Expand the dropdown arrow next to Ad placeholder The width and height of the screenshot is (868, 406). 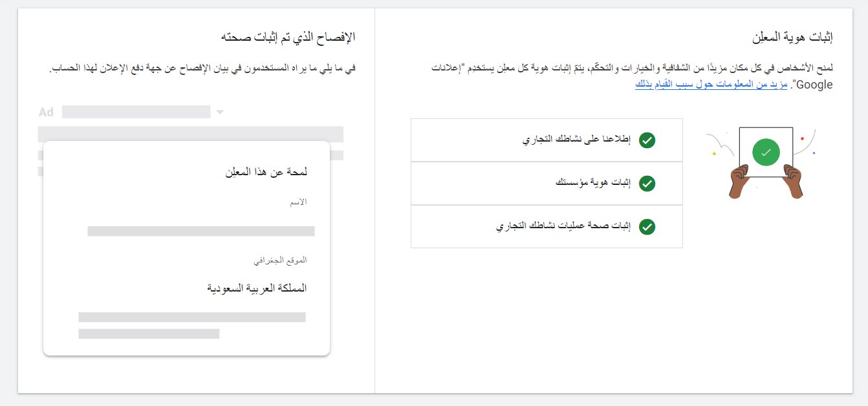tap(220, 112)
